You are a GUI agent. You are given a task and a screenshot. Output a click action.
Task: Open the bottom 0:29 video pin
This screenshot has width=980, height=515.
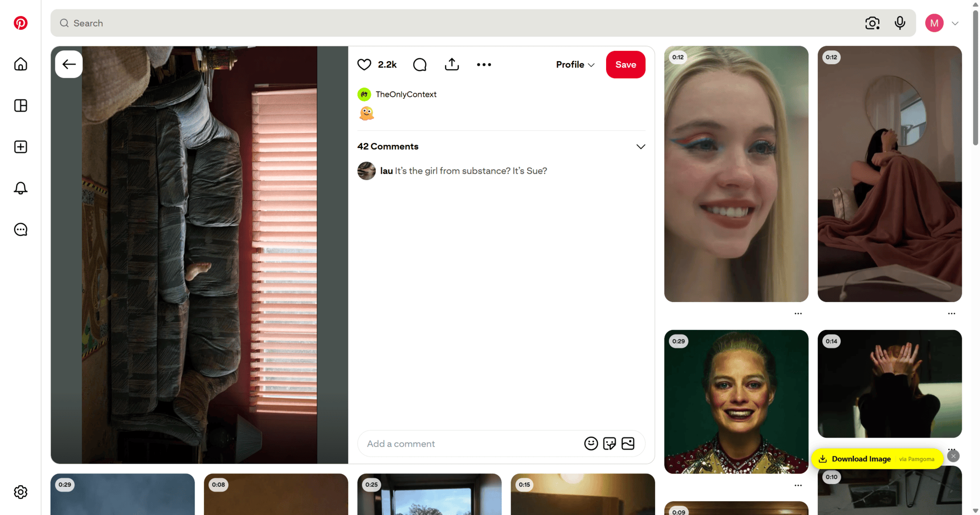click(122, 494)
